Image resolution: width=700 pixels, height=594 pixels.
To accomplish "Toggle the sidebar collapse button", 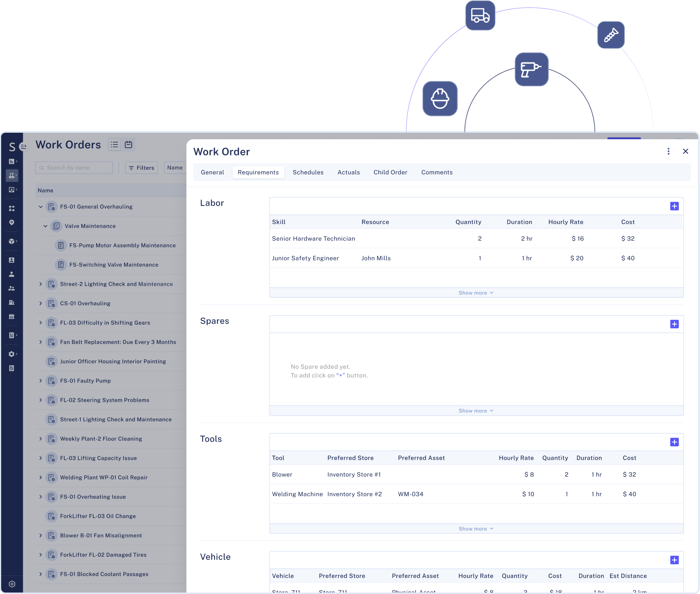I will pyautogui.click(x=23, y=147).
